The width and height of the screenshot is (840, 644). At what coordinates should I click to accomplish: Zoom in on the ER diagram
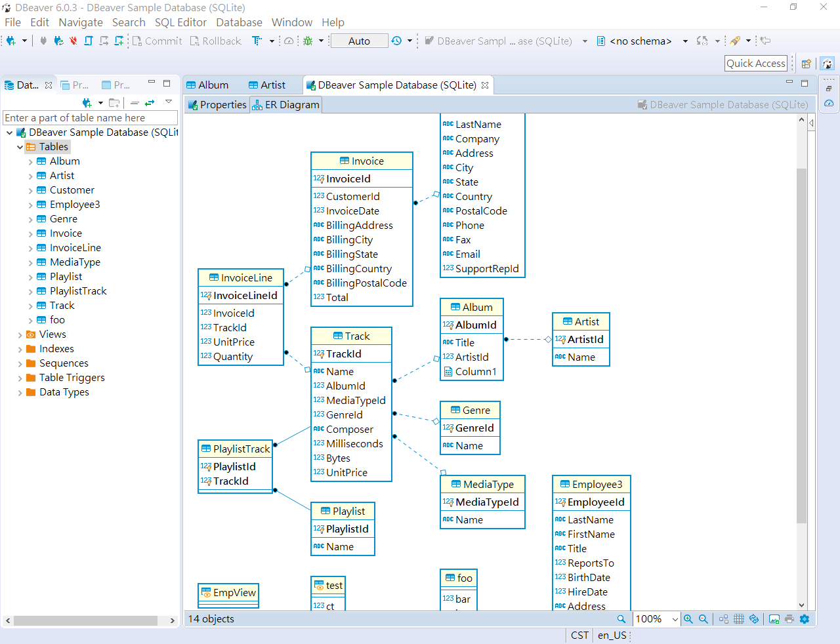click(688, 619)
